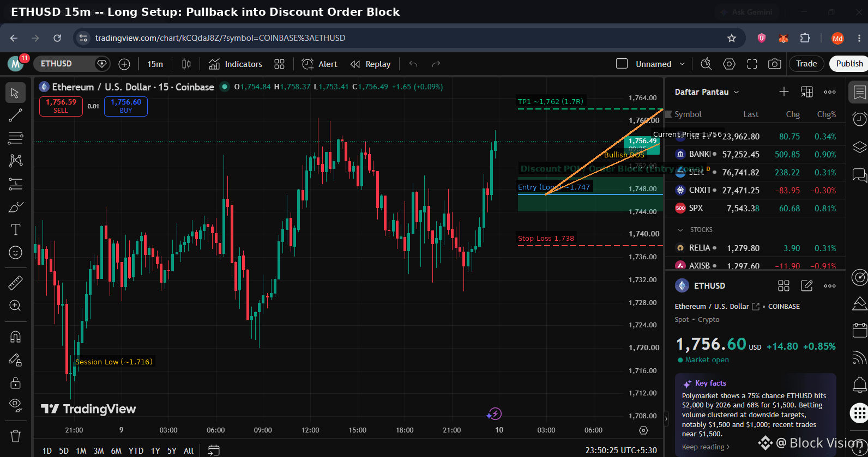Image resolution: width=868 pixels, height=457 pixels.
Task: Select the 1M date range tab
Action: coord(81,450)
